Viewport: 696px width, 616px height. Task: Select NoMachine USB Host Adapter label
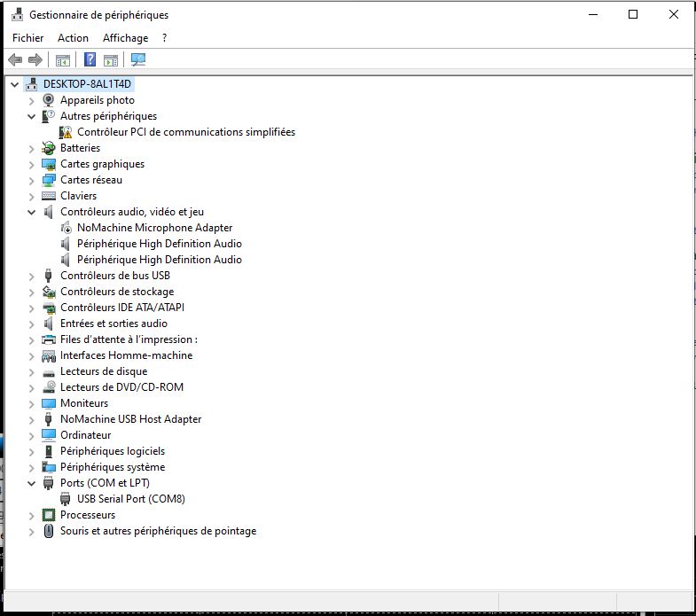point(130,419)
